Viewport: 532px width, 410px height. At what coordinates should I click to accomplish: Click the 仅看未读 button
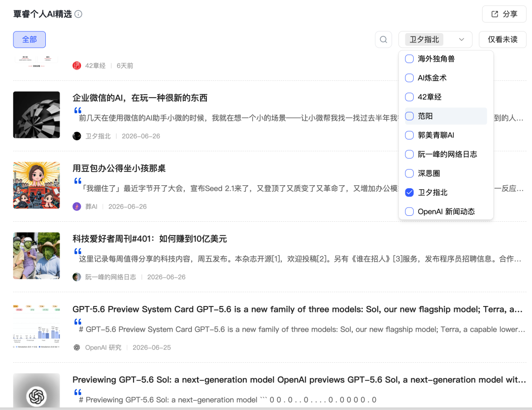pos(502,40)
